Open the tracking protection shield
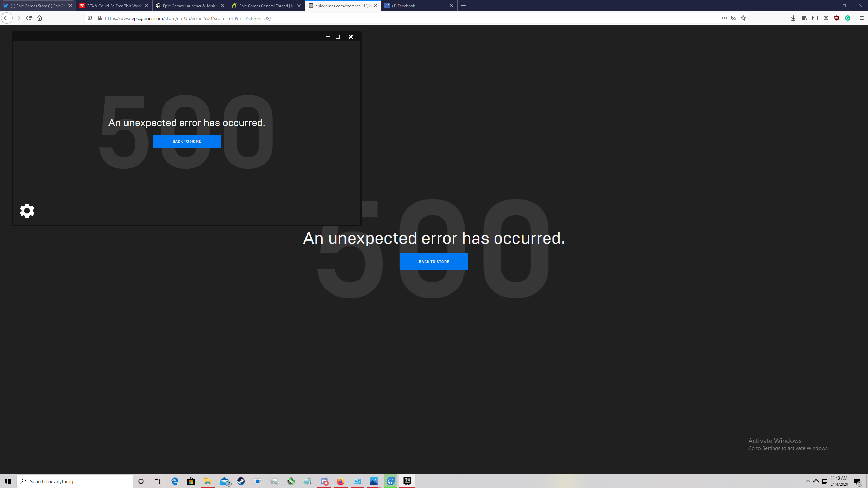This screenshot has height=488, width=868. [90, 18]
